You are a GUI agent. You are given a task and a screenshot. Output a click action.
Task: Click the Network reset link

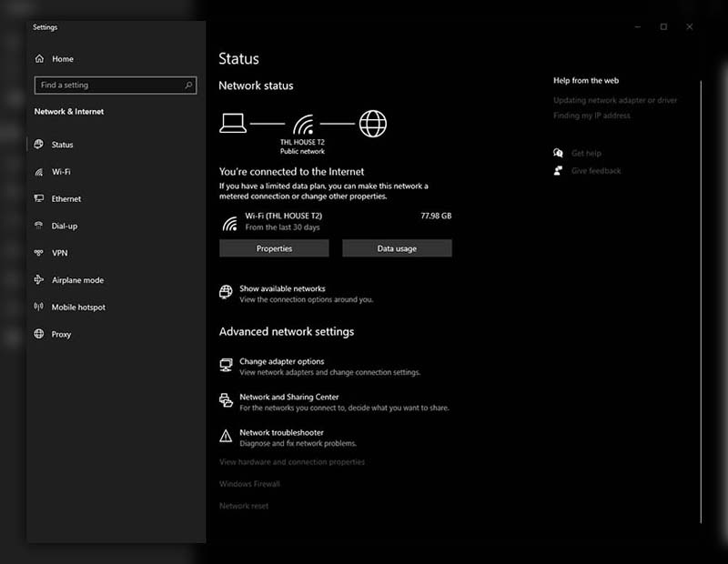(x=244, y=506)
